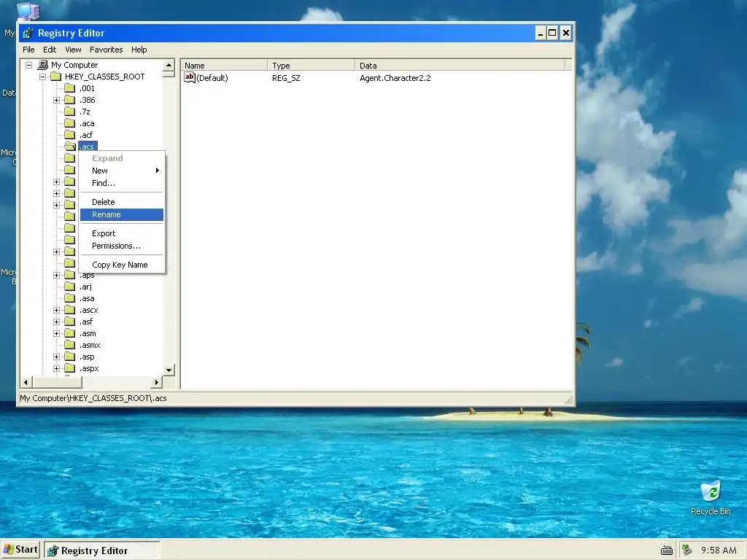
Task: Click the Registry Editor title bar icon
Action: point(28,33)
